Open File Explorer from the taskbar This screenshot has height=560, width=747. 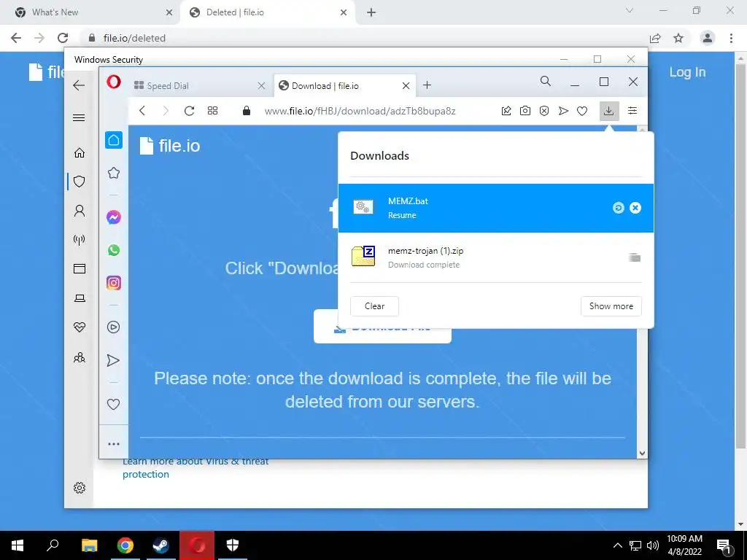(x=89, y=545)
